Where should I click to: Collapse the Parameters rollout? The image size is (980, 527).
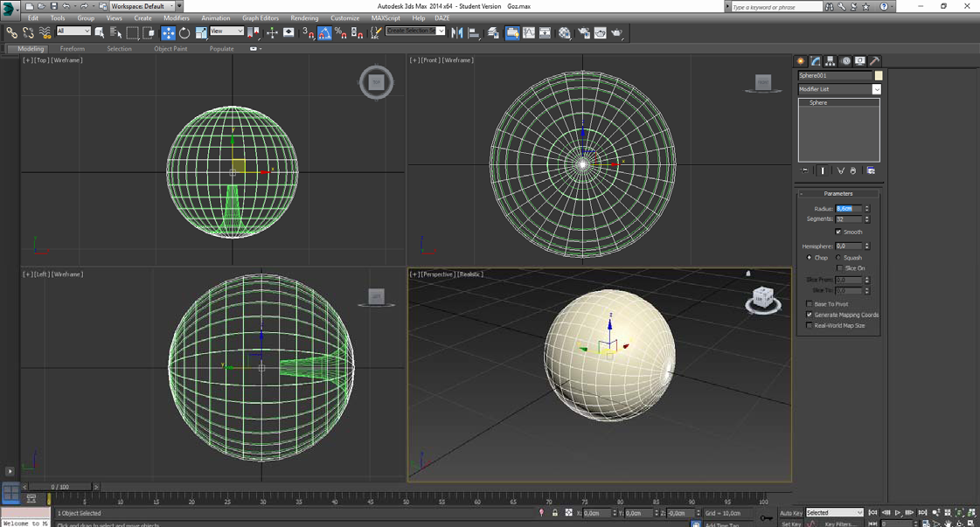tap(838, 194)
